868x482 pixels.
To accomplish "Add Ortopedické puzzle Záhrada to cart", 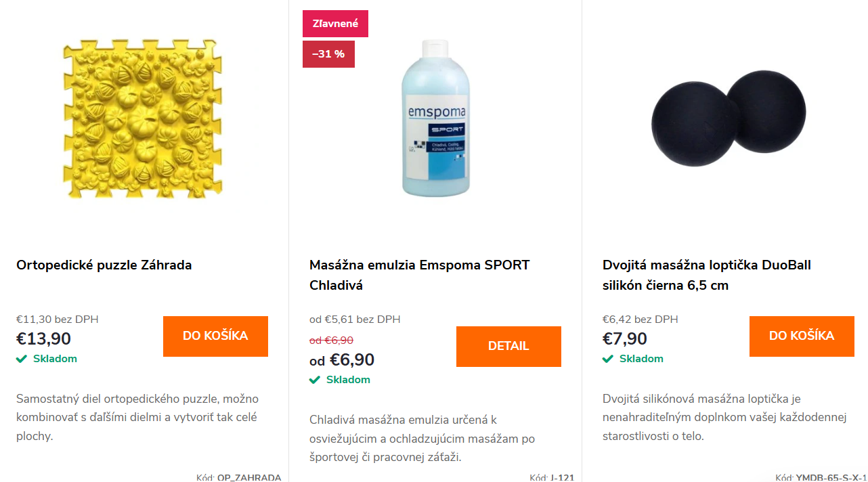I will click(215, 336).
